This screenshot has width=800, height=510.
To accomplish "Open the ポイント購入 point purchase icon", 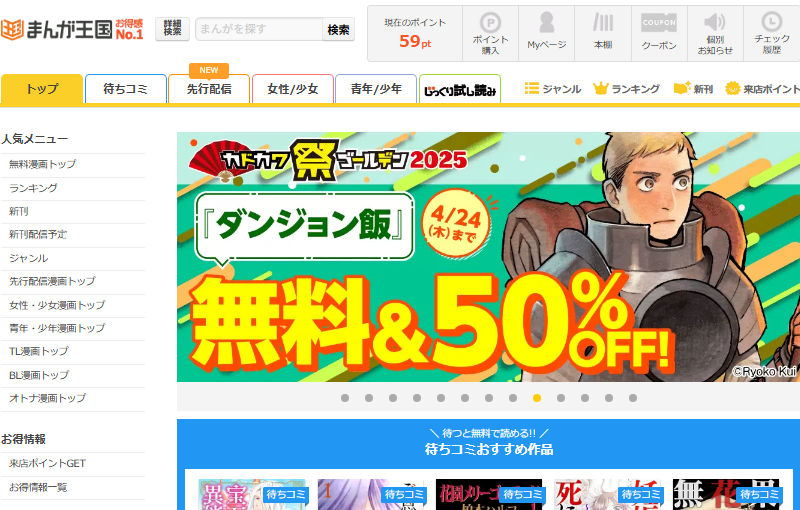I will pyautogui.click(x=490, y=34).
